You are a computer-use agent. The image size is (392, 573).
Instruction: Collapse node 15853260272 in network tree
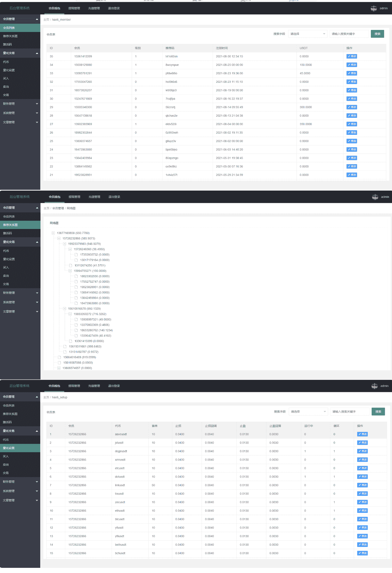[70, 314]
